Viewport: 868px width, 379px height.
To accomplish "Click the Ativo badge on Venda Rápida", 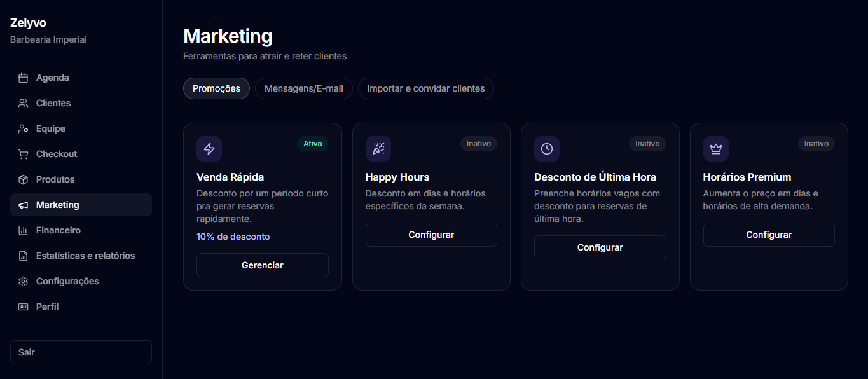I will click(x=313, y=144).
